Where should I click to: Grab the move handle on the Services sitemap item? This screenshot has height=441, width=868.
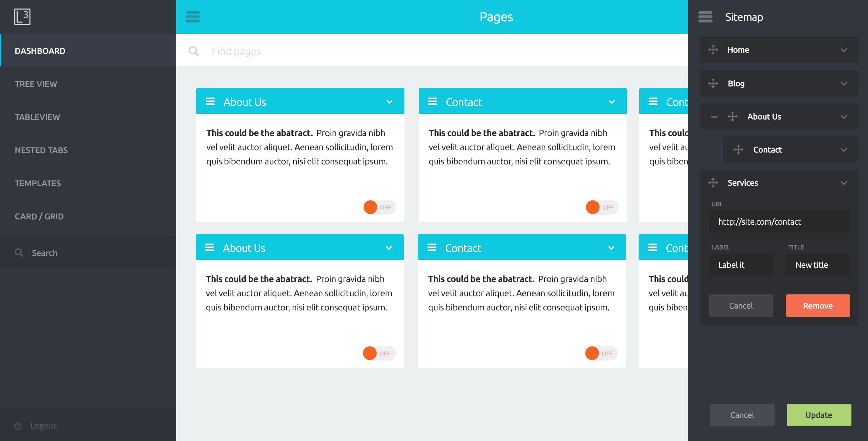713,183
